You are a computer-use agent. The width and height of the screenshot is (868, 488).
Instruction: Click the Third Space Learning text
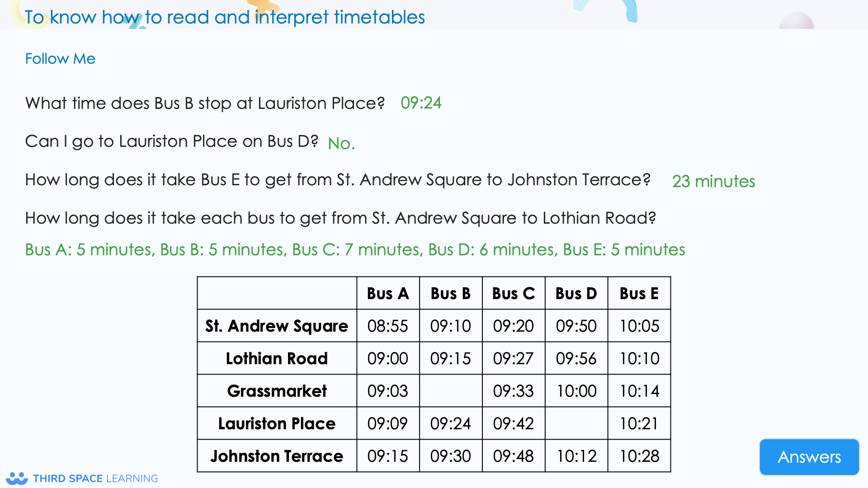click(95, 479)
